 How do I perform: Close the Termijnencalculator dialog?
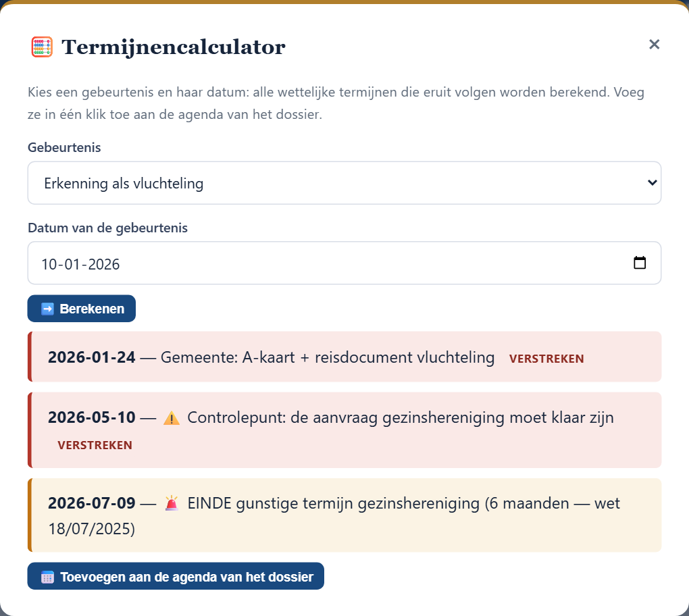(x=654, y=45)
